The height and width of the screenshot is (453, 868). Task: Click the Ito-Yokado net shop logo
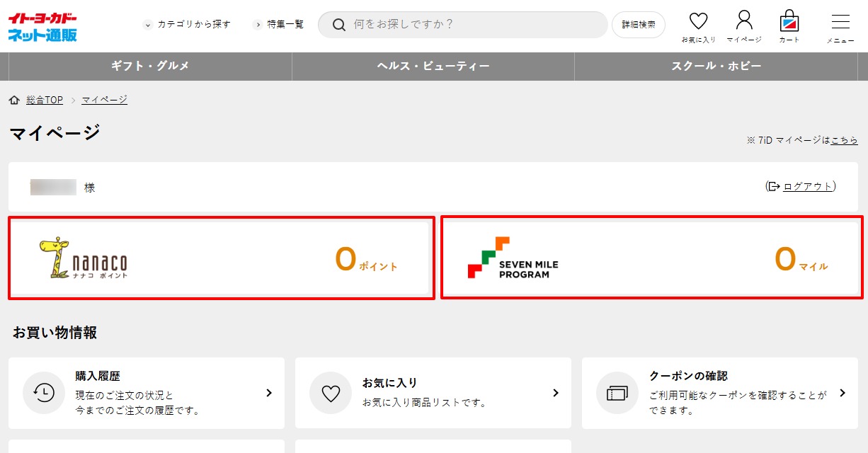click(42, 27)
